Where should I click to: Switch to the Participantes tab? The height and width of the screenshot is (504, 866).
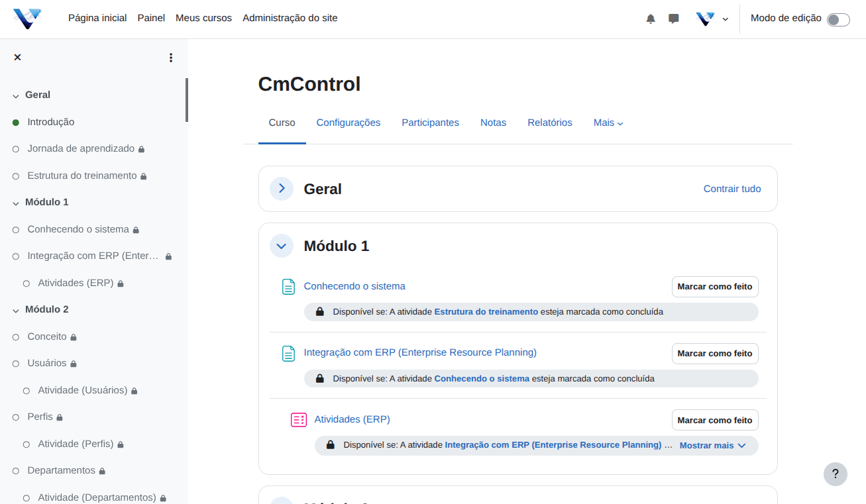coord(430,123)
